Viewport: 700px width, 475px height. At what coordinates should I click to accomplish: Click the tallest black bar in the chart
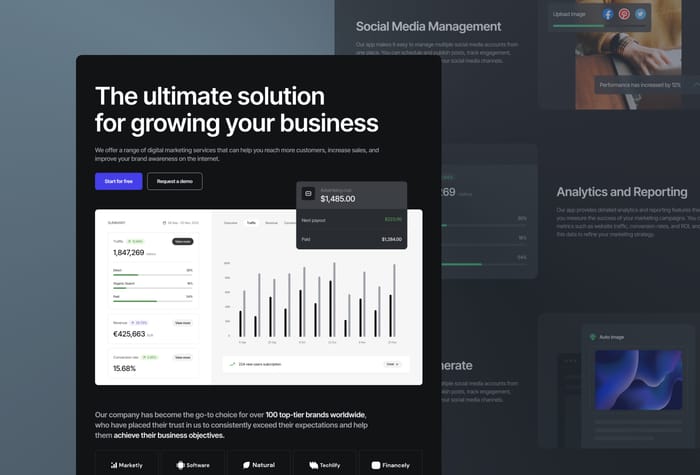[331, 308]
